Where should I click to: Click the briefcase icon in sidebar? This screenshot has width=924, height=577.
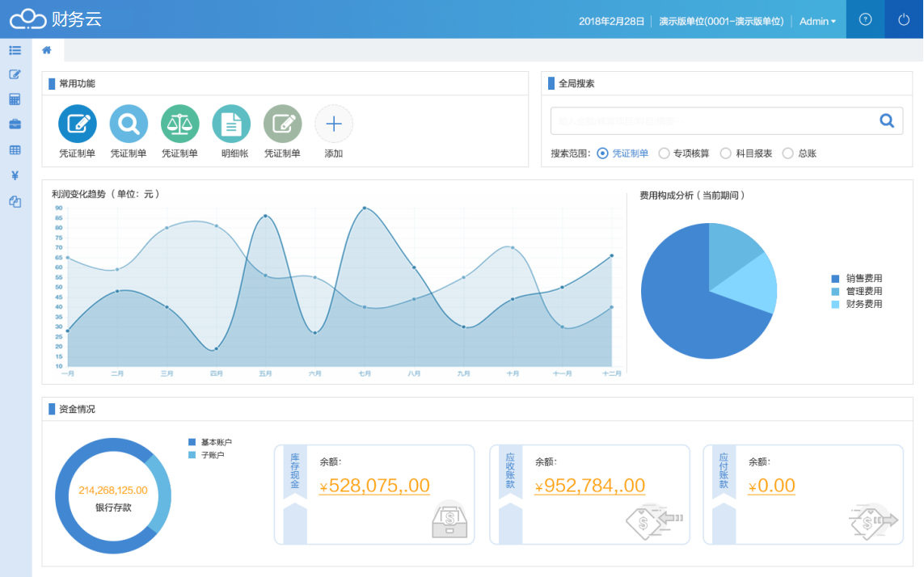pyautogui.click(x=15, y=124)
